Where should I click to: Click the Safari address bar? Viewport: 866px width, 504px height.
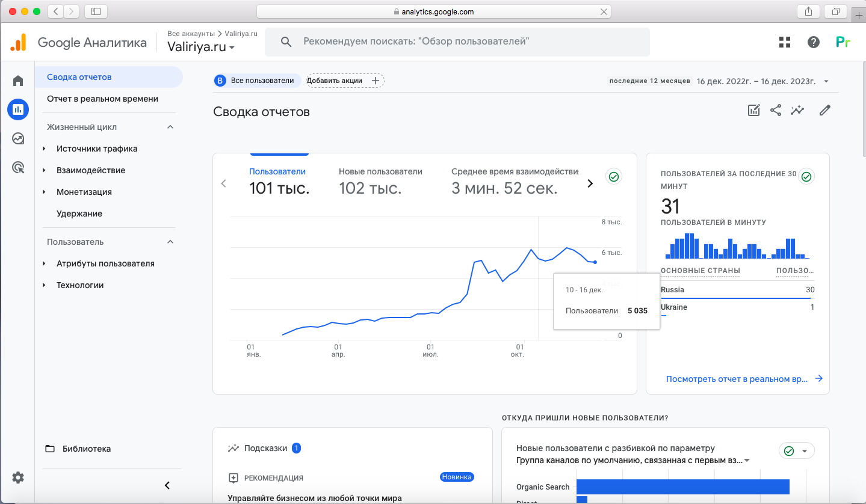pos(433,11)
